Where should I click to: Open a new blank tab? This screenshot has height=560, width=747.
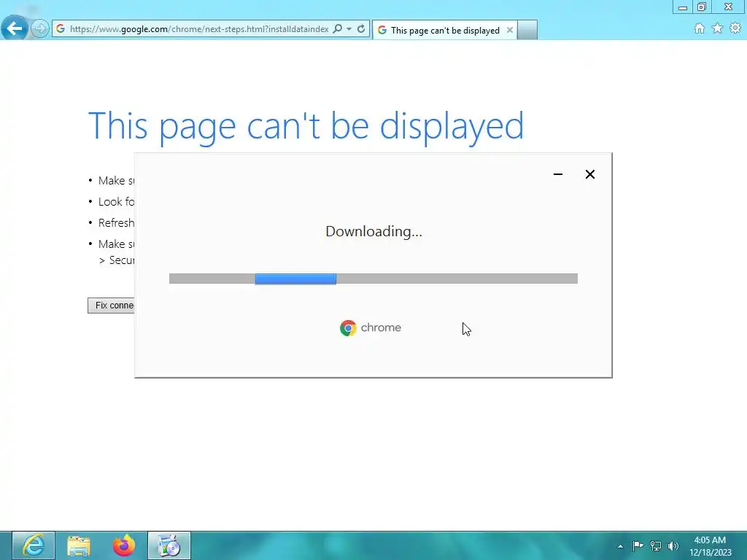(527, 30)
